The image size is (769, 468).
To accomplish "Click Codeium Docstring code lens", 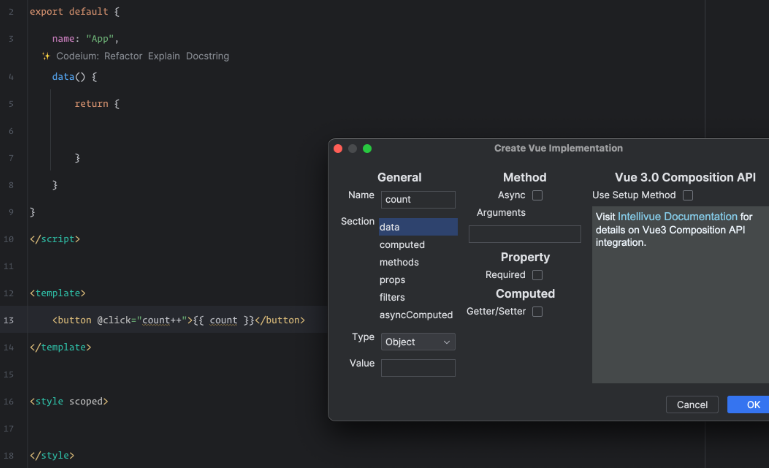I will [207, 56].
